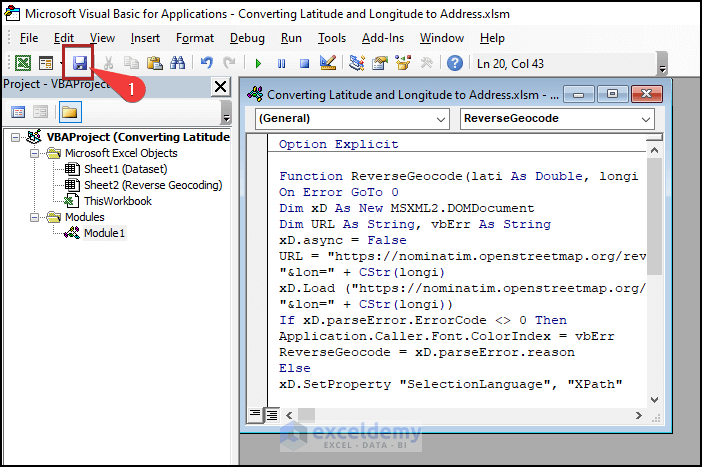Open the View menu

(x=102, y=38)
